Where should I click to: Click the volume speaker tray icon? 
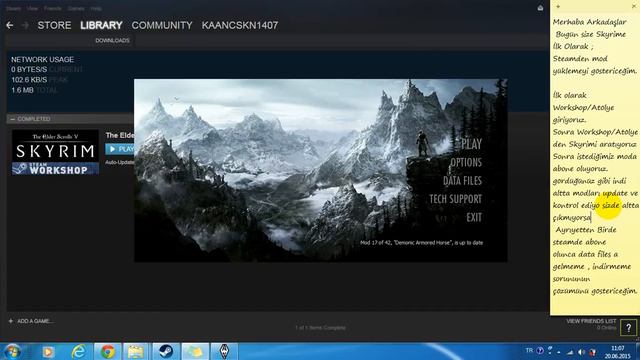(581, 352)
